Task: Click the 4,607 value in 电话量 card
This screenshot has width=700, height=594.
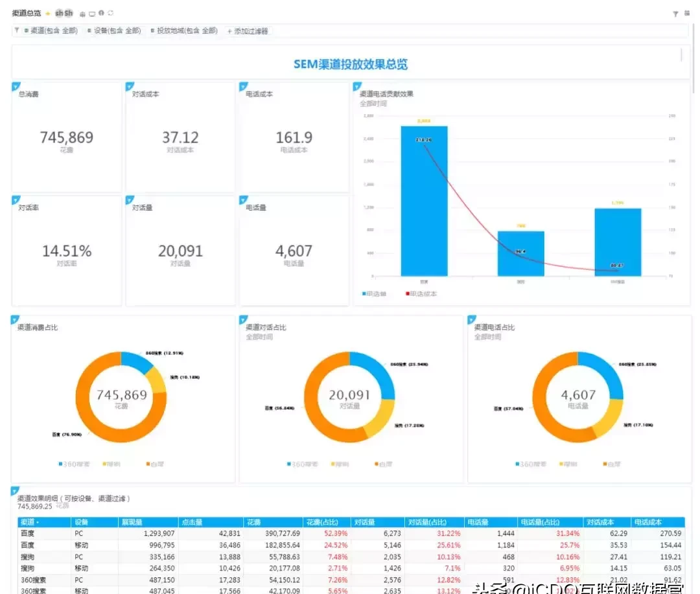Action: coord(294,251)
